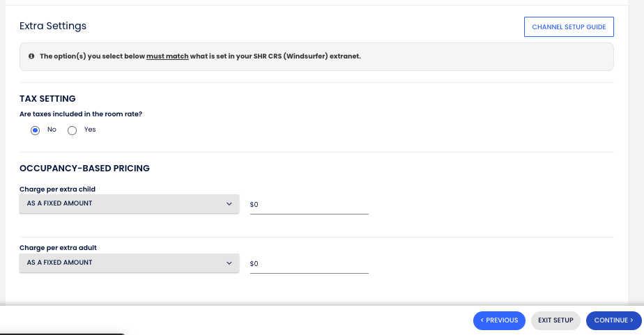The width and height of the screenshot is (644, 335).
Task: Select the No radio button for taxes
Action: click(36, 130)
